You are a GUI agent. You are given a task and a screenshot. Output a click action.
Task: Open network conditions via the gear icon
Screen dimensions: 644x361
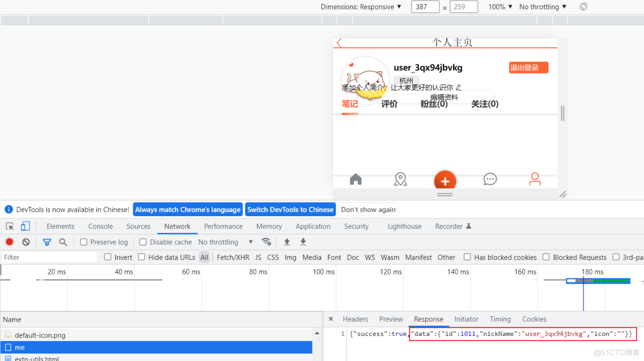(267, 242)
